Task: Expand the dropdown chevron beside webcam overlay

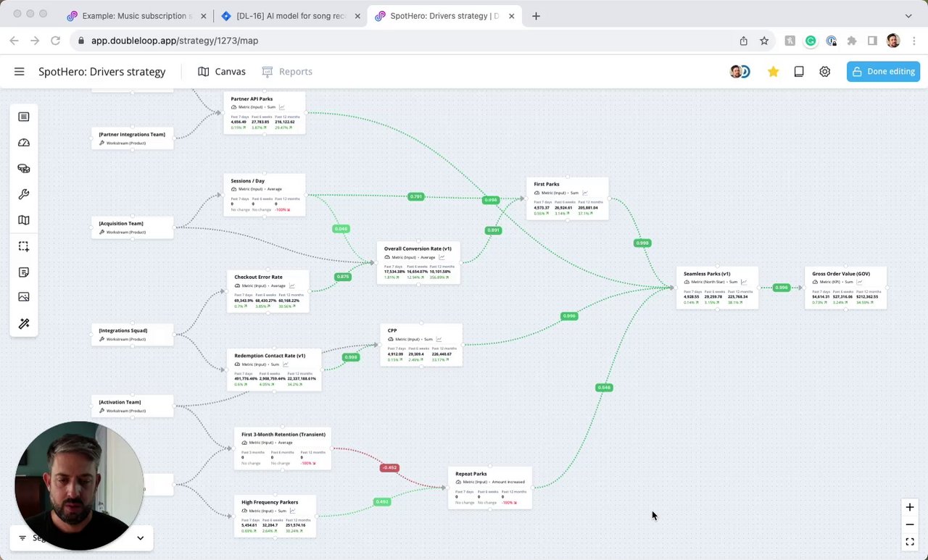Action: [x=140, y=538]
